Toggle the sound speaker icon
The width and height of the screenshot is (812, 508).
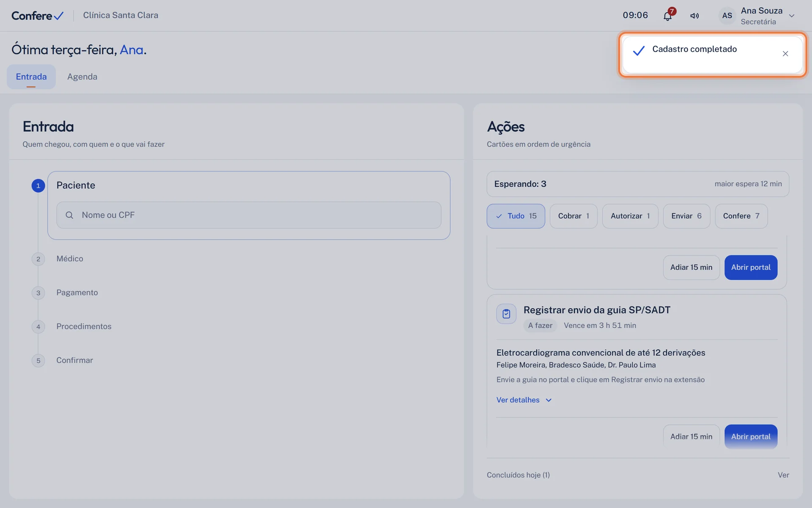[694, 16]
